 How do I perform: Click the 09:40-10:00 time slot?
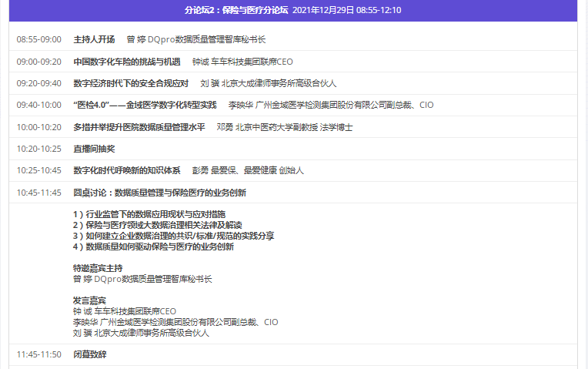pyautogui.click(x=38, y=105)
